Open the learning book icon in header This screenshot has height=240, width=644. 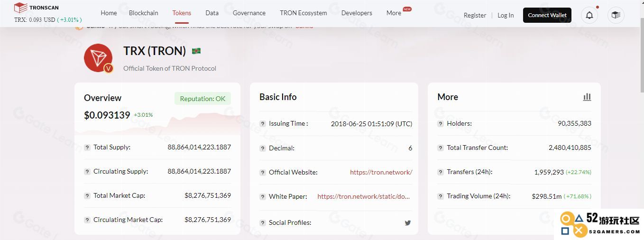pos(616,15)
